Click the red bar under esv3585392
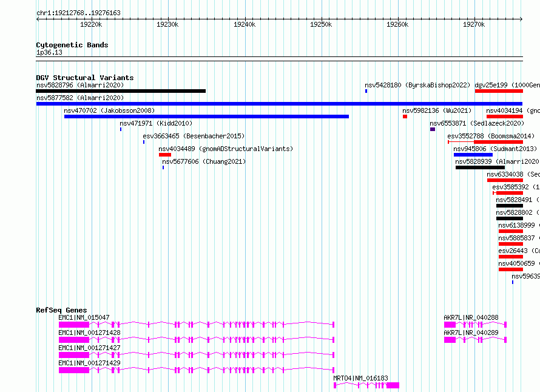The height and width of the screenshot is (392, 540). (508, 193)
